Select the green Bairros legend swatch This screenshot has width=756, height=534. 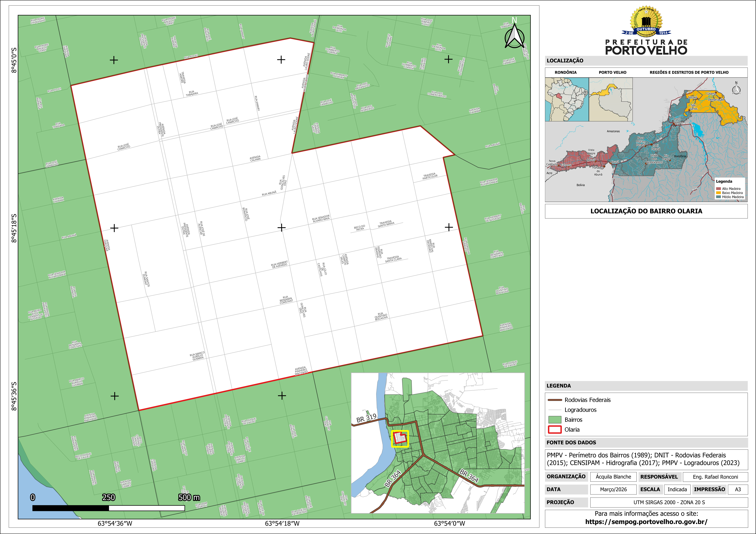tap(555, 419)
